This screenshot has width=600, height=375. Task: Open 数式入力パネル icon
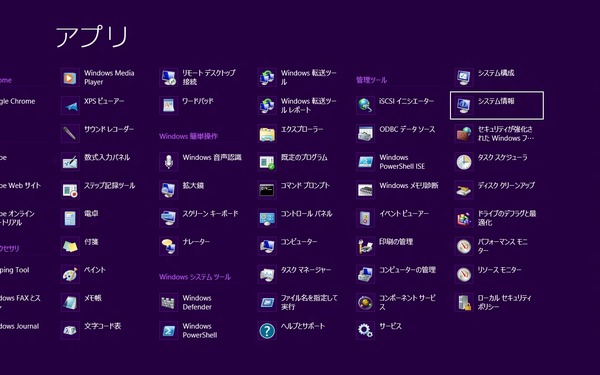point(70,162)
